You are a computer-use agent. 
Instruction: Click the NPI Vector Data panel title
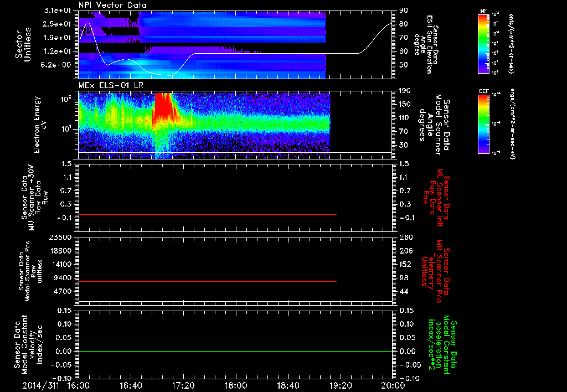click(112, 5)
